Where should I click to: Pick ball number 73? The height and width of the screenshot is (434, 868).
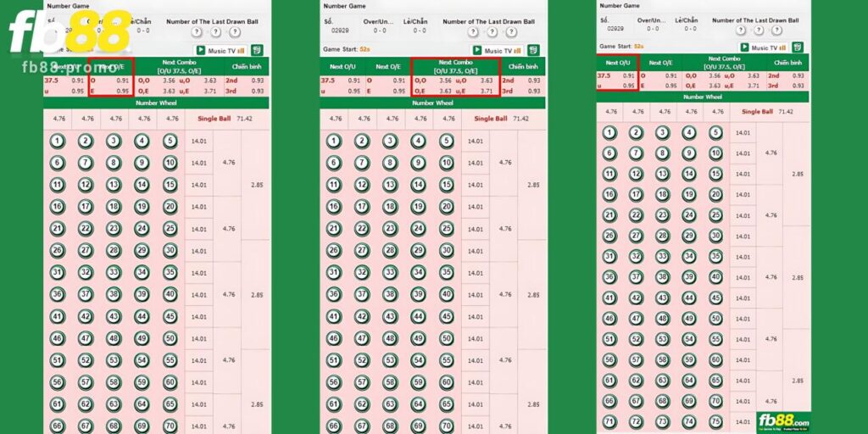(x=663, y=421)
